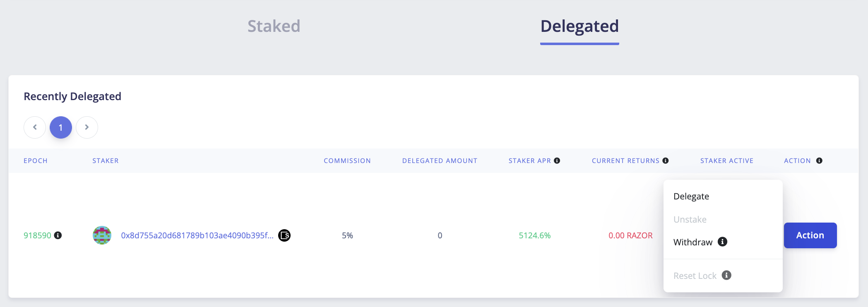Toggle the blue Action dropdown button
This screenshot has height=307, width=868.
pyautogui.click(x=810, y=235)
